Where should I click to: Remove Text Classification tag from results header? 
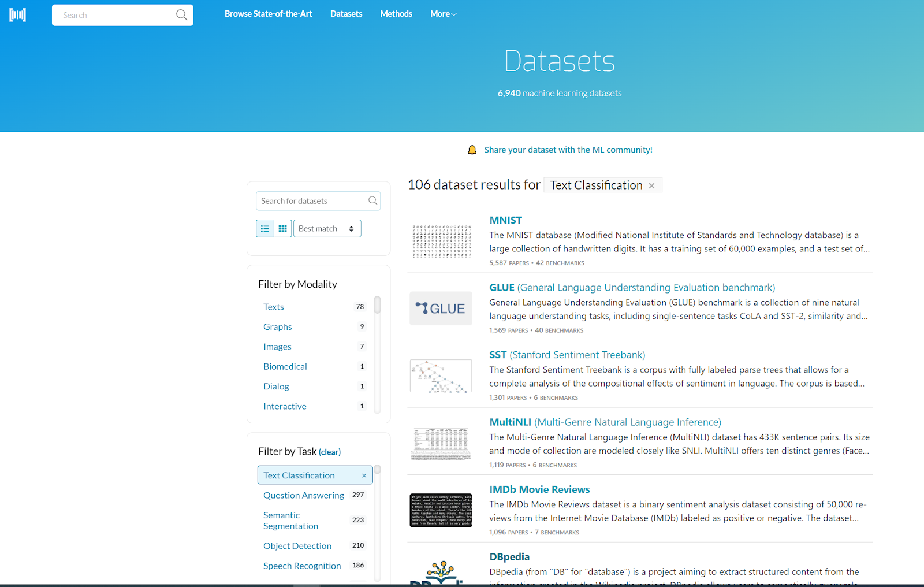[651, 185]
